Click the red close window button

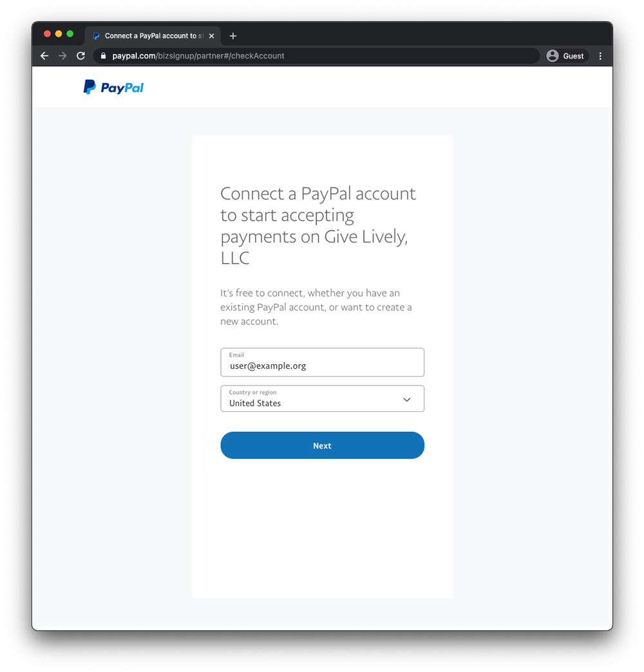pyautogui.click(x=48, y=34)
